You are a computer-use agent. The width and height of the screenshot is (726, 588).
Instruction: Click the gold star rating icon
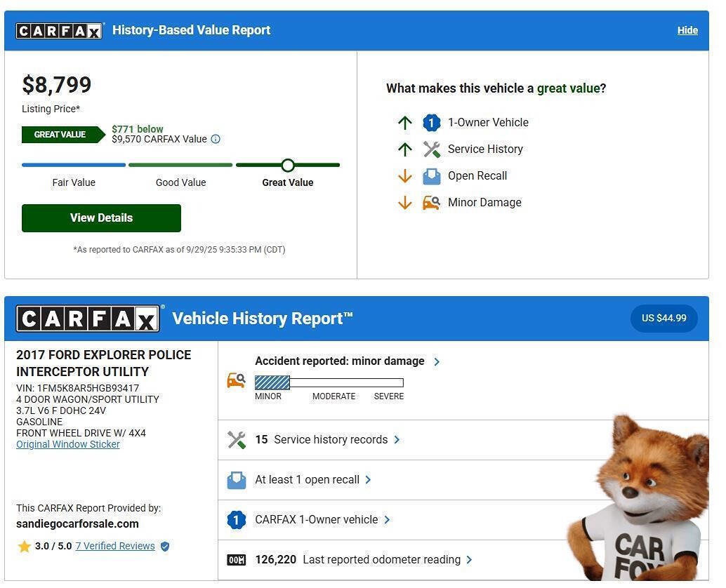coord(25,547)
